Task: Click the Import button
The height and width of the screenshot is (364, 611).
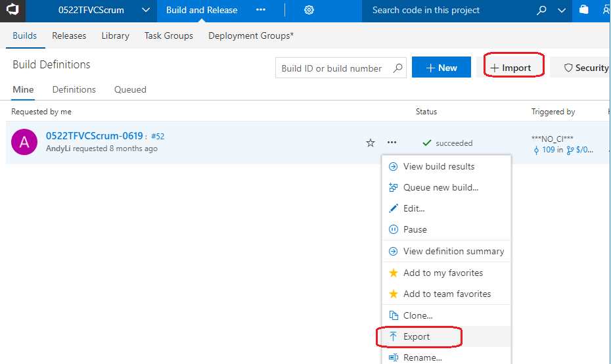Action: [510, 68]
